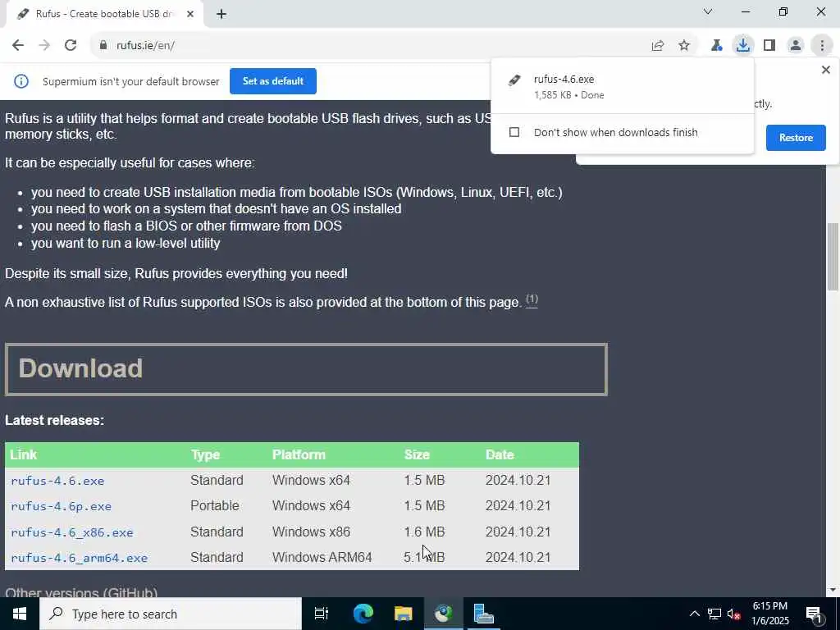This screenshot has width=840, height=630.
Task: Select Windows x86 platform cell
Action: pyautogui.click(x=311, y=532)
